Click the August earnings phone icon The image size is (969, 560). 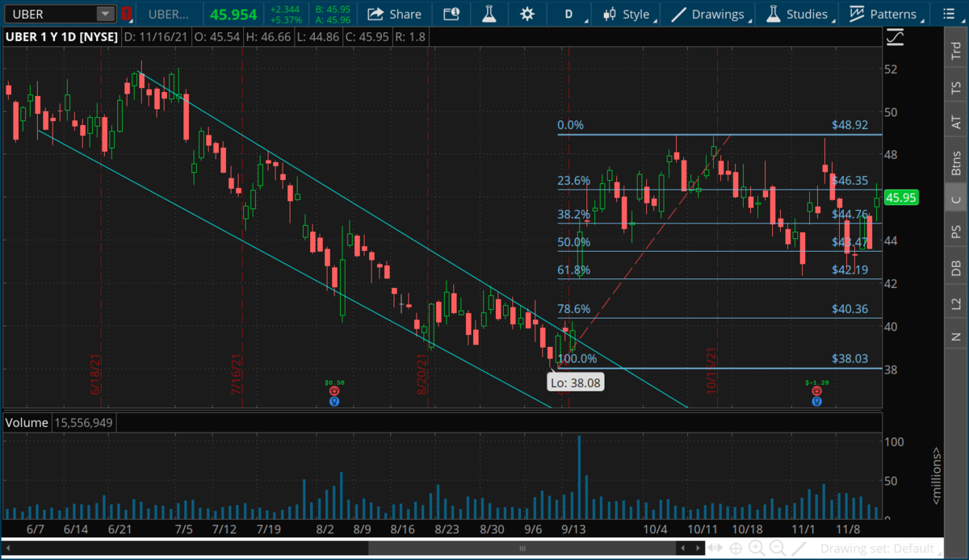pos(333,391)
